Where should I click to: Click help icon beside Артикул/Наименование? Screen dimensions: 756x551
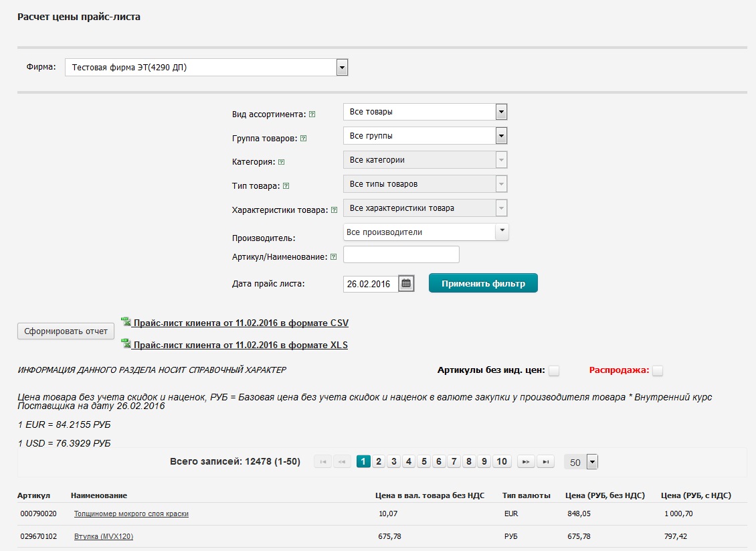tap(333, 256)
